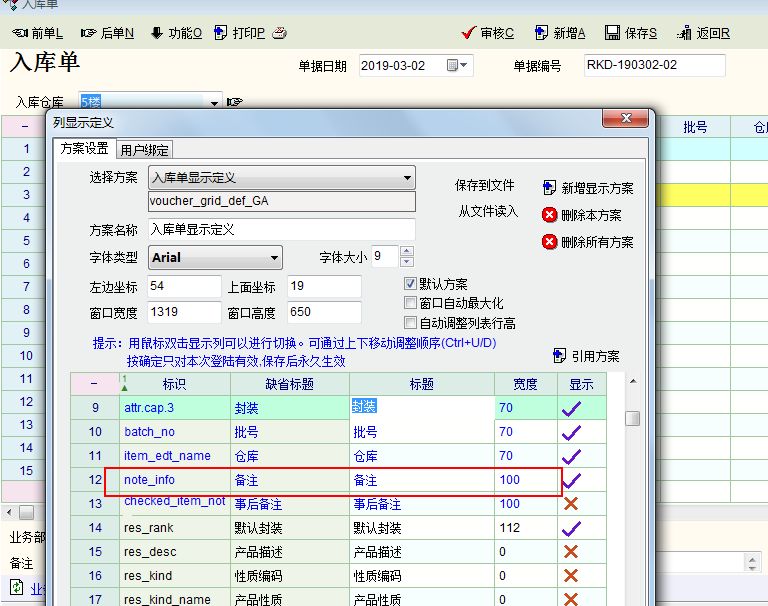Expand the 字体类型 Arial font dropdown
Image resolution: width=768 pixels, height=606 pixels.
[x=274, y=257]
